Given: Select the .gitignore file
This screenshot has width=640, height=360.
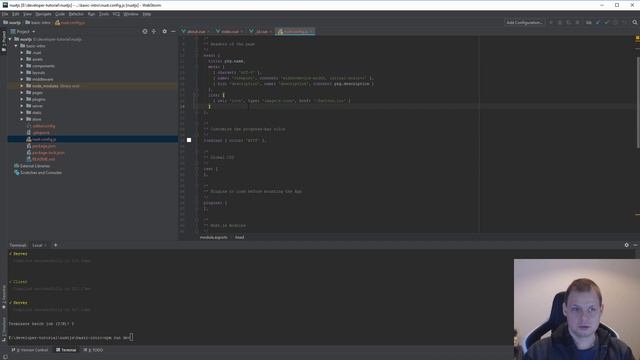Looking at the screenshot, I should [x=41, y=133].
